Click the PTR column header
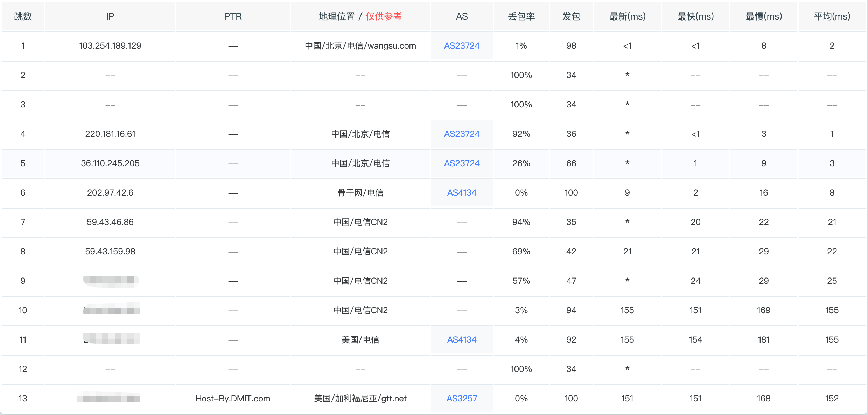Screen dimensions: 868x415 tap(233, 16)
